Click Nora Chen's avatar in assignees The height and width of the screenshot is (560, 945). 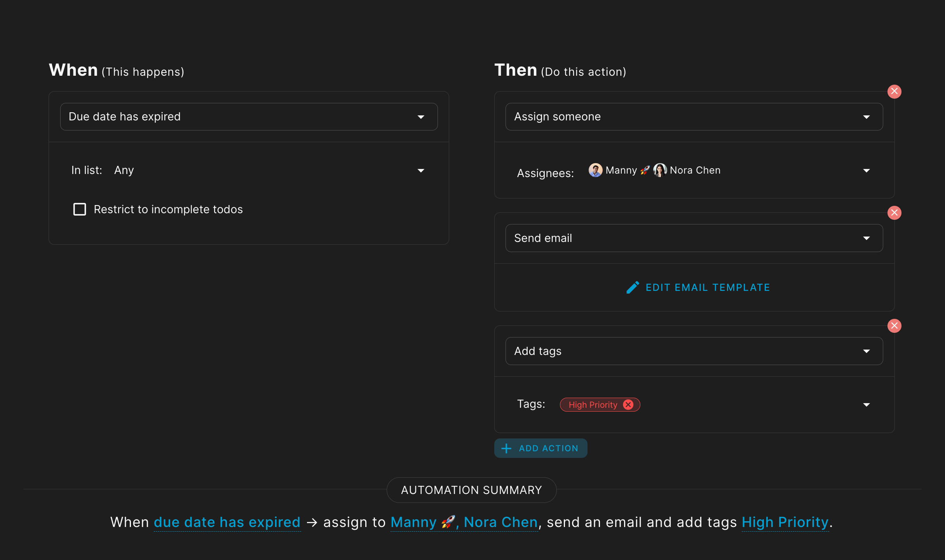point(660,170)
